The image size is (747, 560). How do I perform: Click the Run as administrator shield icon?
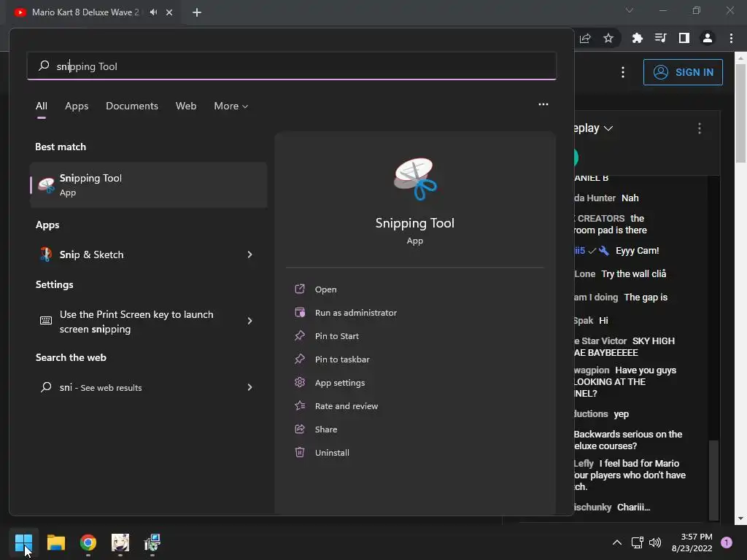[x=300, y=312]
